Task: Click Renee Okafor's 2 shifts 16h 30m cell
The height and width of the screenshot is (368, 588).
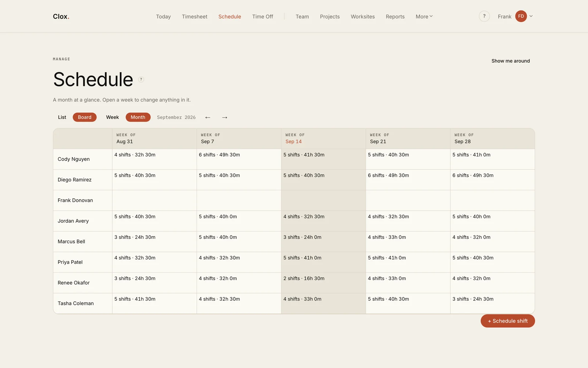Action: 323,283
